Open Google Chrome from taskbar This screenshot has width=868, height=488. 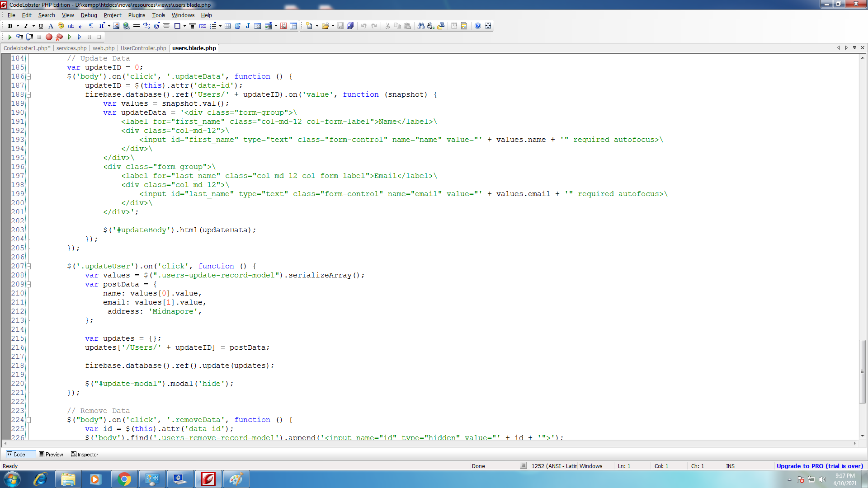[124, 479]
